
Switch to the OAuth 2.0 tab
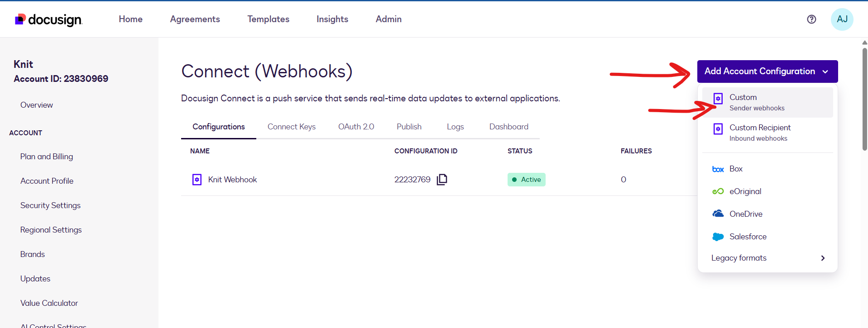pos(356,127)
